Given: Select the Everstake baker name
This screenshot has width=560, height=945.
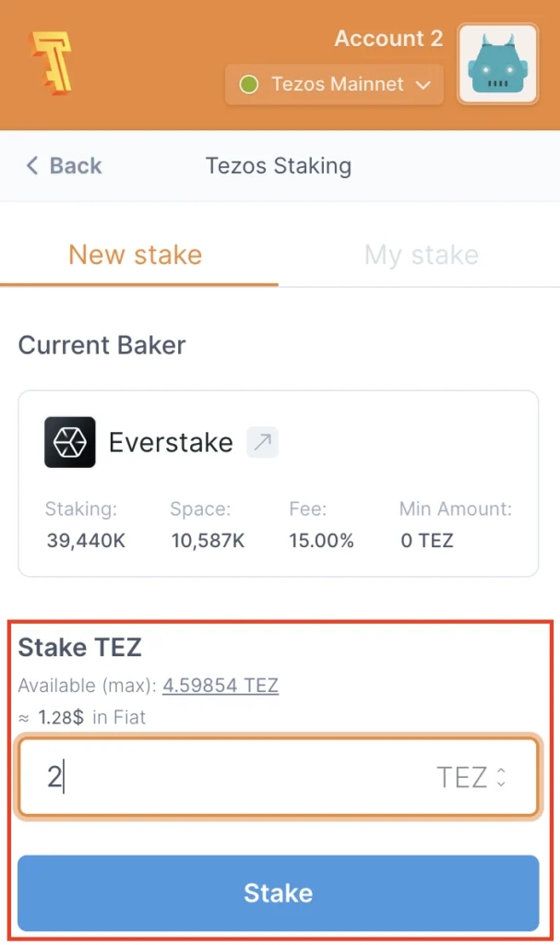Looking at the screenshot, I should (171, 442).
